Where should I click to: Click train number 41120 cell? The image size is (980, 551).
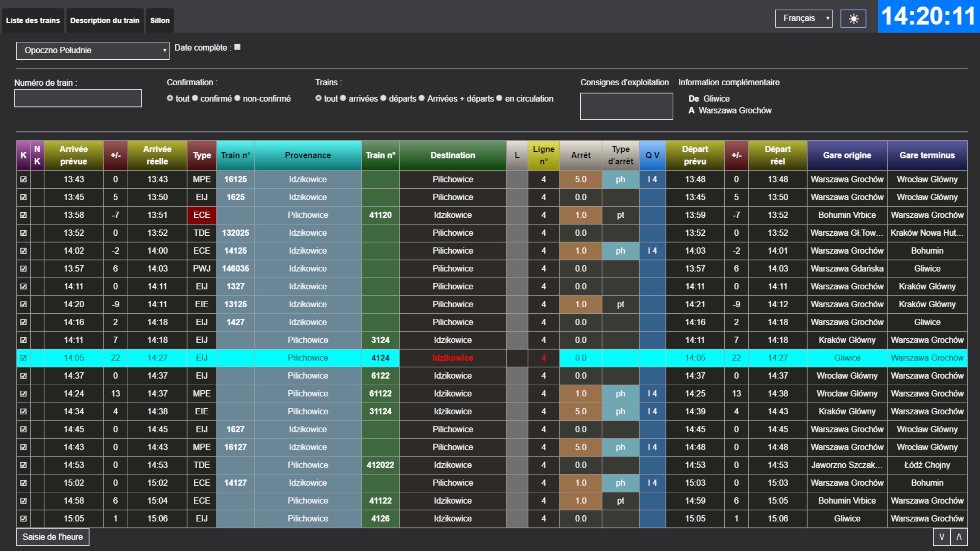[x=380, y=215]
